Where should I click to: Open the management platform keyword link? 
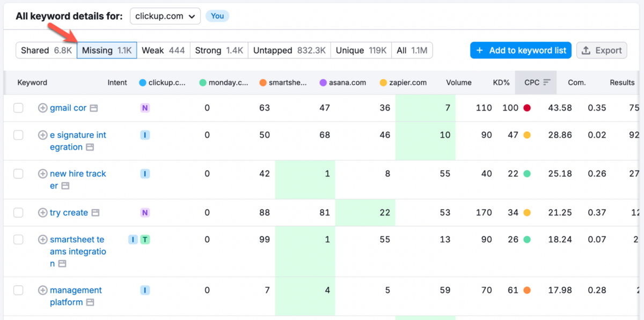tap(76, 296)
